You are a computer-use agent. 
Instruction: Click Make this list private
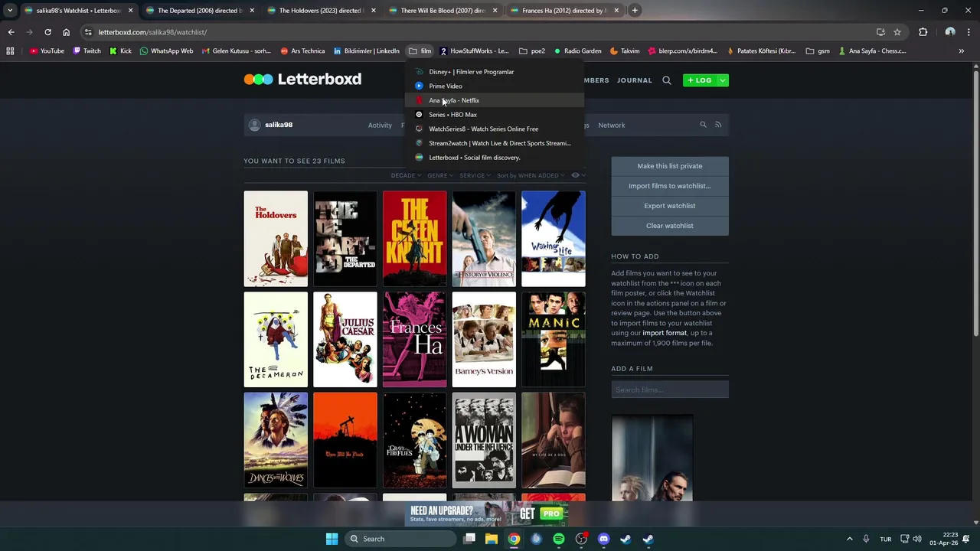670,166
